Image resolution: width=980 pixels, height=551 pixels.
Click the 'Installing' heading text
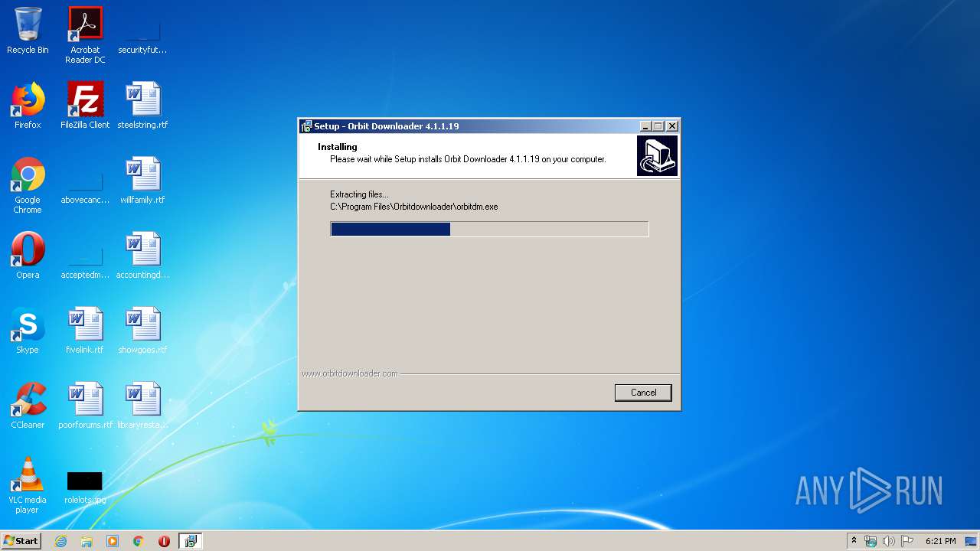(338, 147)
